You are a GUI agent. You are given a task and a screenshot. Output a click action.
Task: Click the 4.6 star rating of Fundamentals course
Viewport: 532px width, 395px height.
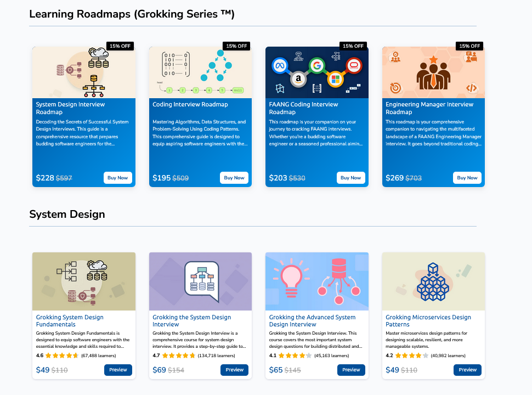point(62,356)
